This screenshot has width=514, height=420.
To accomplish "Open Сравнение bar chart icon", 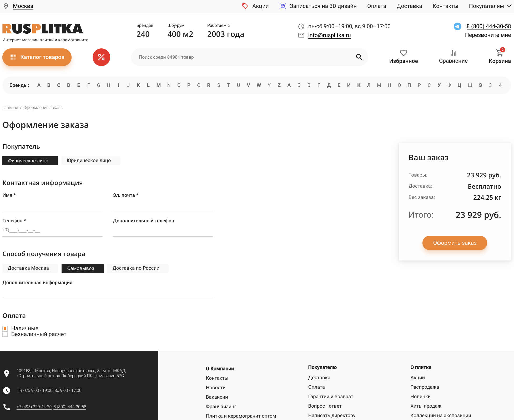I will coord(453,53).
